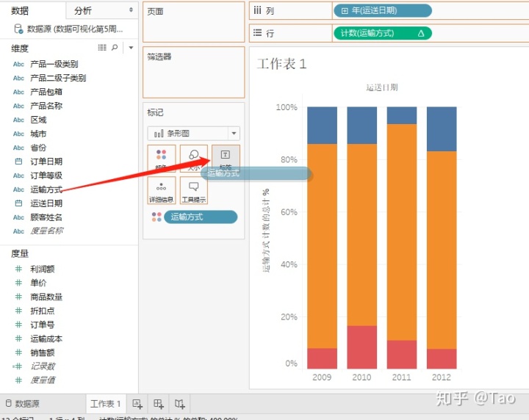The image size is (529, 420).
Task: Select the 顾客姓名 dimension
Action: coord(46,217)
